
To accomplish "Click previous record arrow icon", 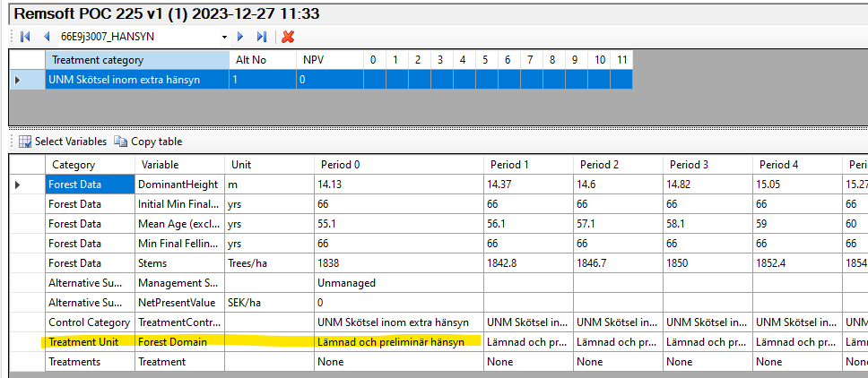I will (46, 37).
